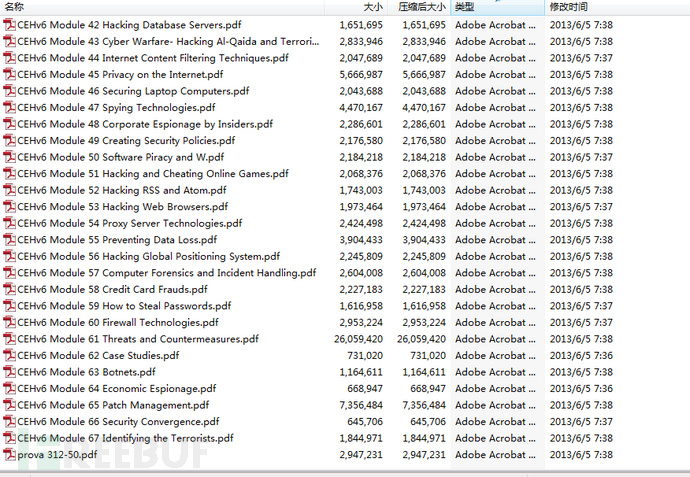Click the PDF icon of Module 58 file
The width and height of the screenshot is (690, 477).
pos(9,290)
